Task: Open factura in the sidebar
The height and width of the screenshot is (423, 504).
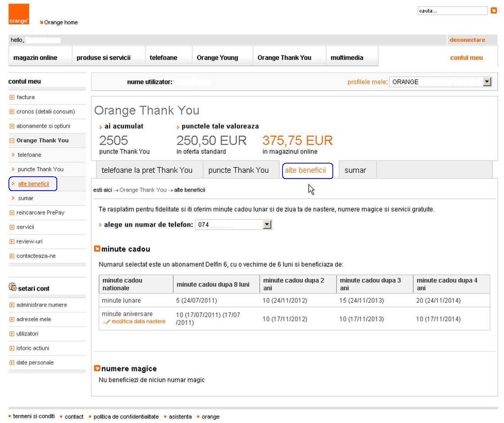Action: tap(26, 97)
